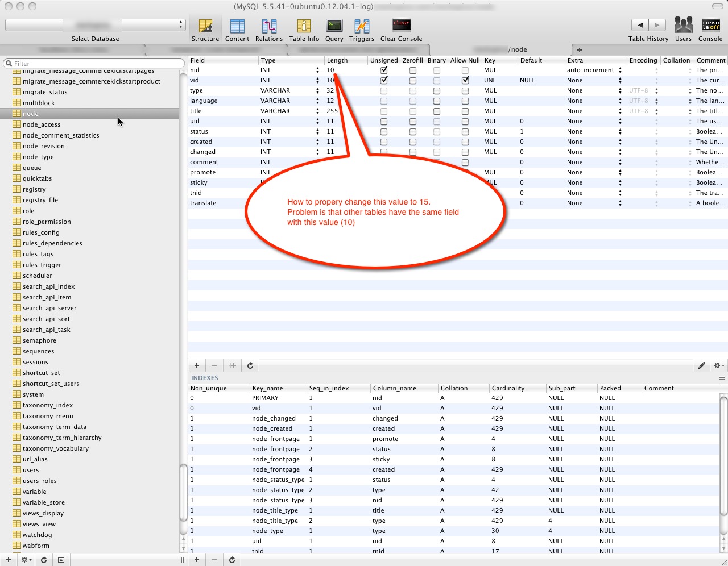
Task: Select the PRIMARY index row
Action: [454, 398]
